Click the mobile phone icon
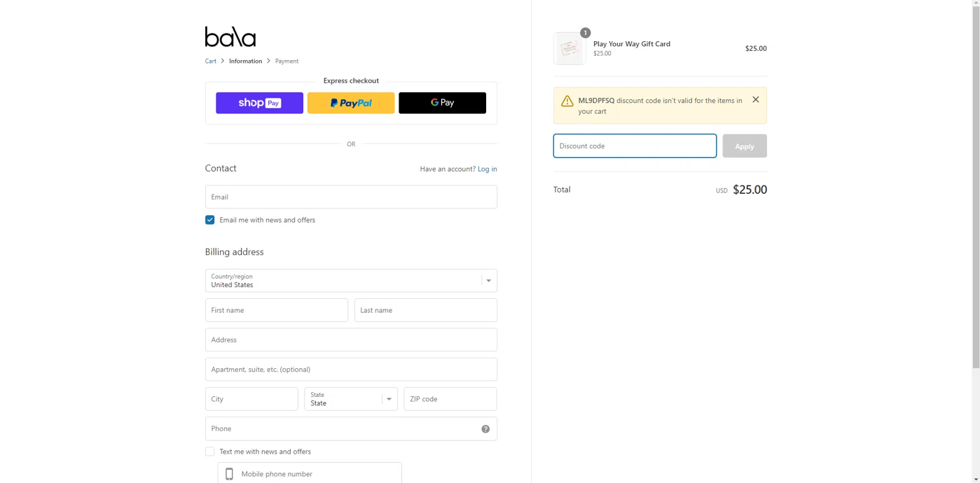This screenshot has height=483, width=980. coord(229,474)
